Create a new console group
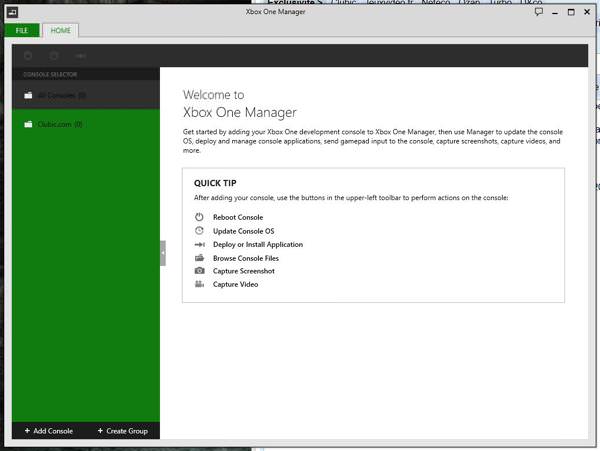The width and height of the screenshot is (600, 451). [x=122, y=431]
